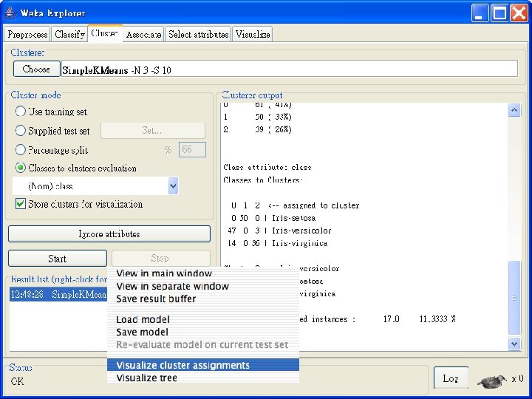Maximize the Weka Explorer window
The width and height of the screenshot is (532, 399).
pyautogui.click(x=499, y=13)
